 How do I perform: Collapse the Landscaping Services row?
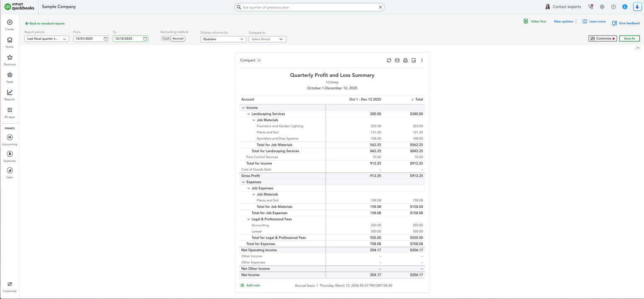click(x=248, y=114)
